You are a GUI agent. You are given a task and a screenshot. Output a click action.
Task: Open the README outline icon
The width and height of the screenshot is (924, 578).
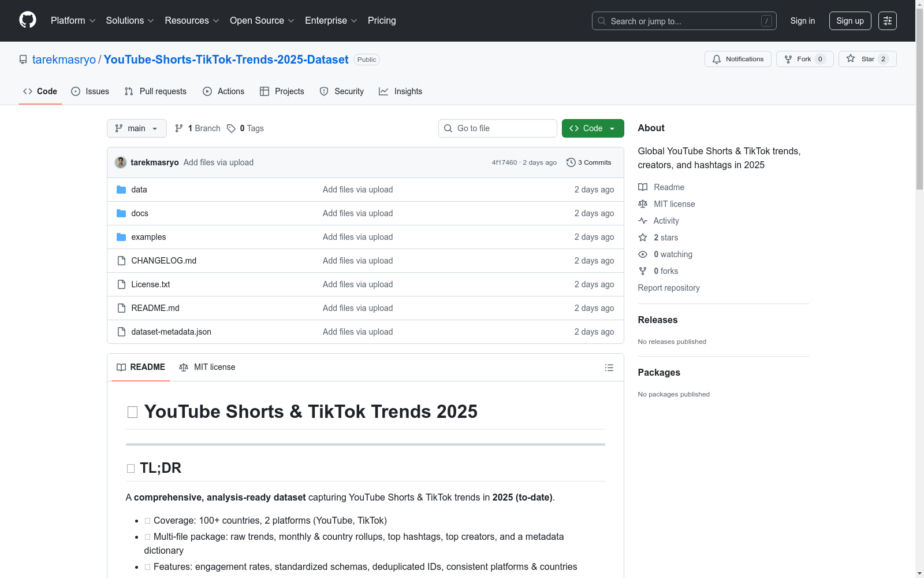click(x=609, y=368)
